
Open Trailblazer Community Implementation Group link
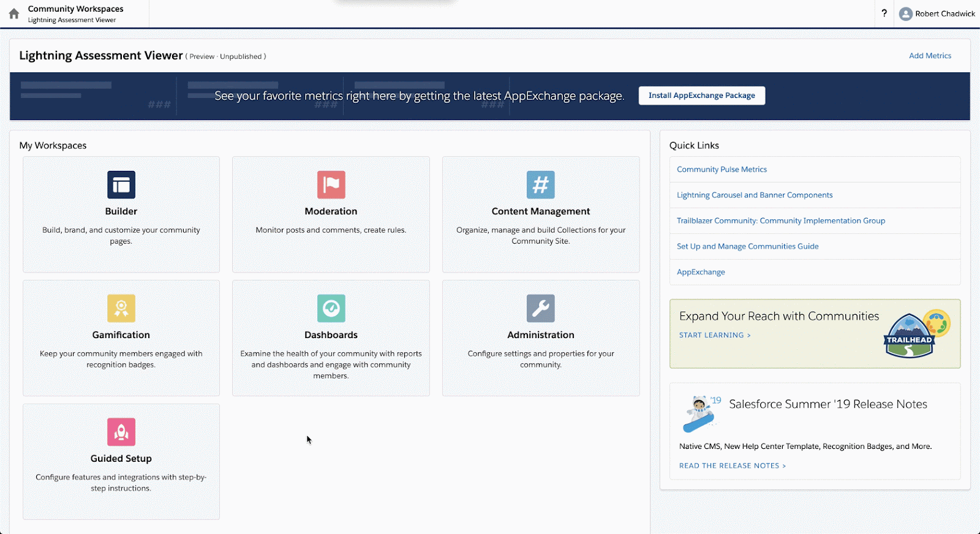(x=781, y=221)
